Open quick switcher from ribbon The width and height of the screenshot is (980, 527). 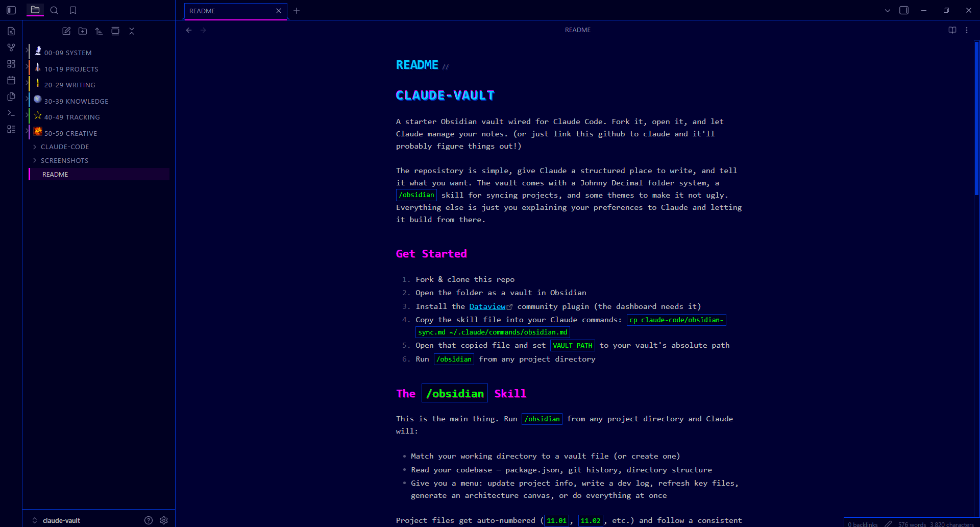tap(11, 31)
